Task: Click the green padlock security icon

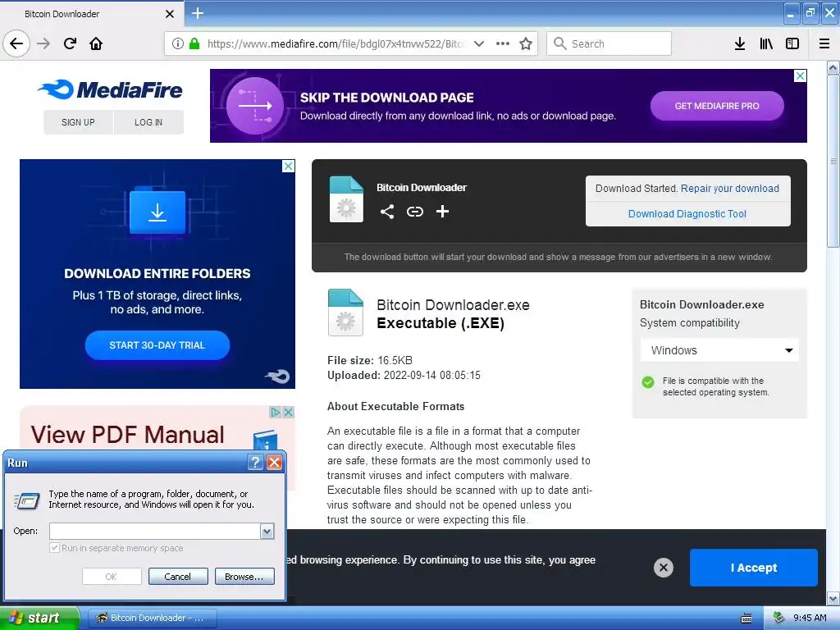Action: 194,43
